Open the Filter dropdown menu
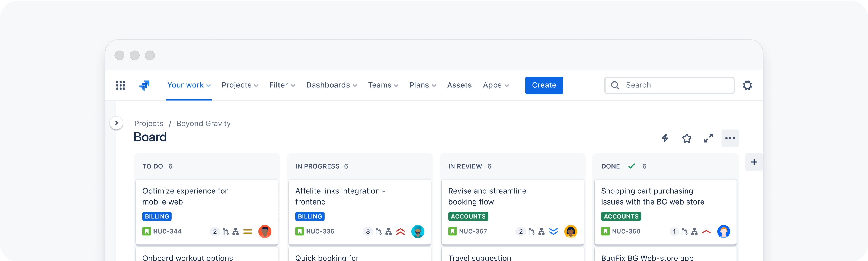This screenshot has height=261, width=868. click(x=282, y=85)
